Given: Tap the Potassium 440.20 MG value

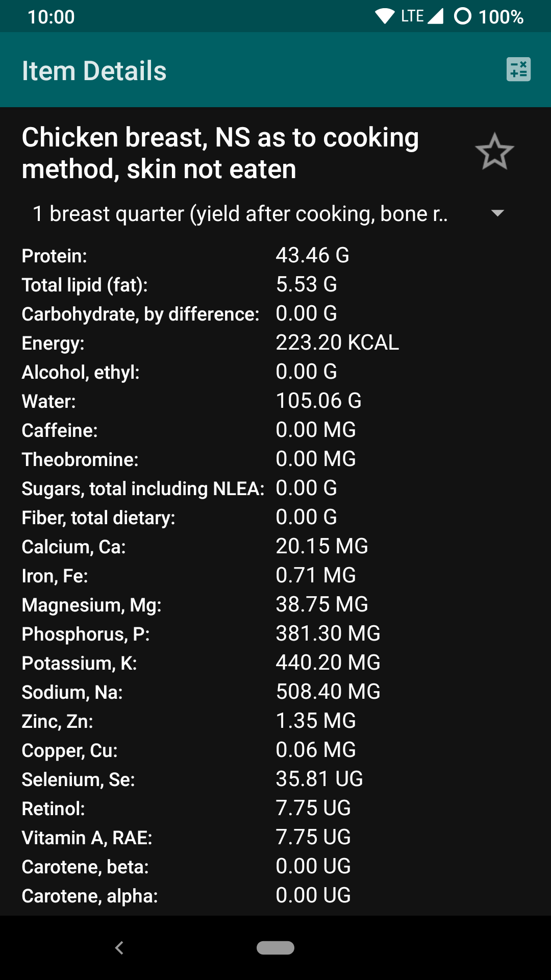Looking at the screenshot, I should (x=328, y=663).
